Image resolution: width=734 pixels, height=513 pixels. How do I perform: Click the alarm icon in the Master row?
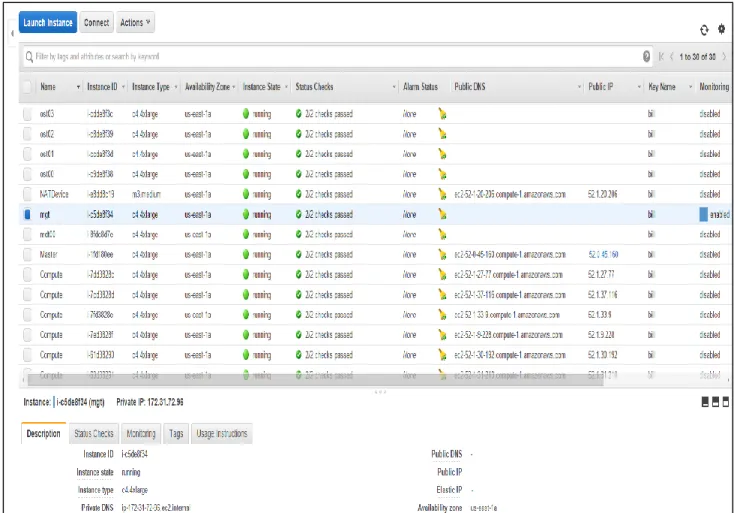(442, 255)
